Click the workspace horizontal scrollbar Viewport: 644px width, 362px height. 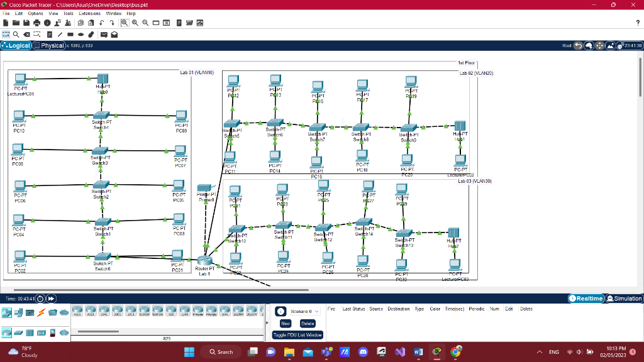161,290
